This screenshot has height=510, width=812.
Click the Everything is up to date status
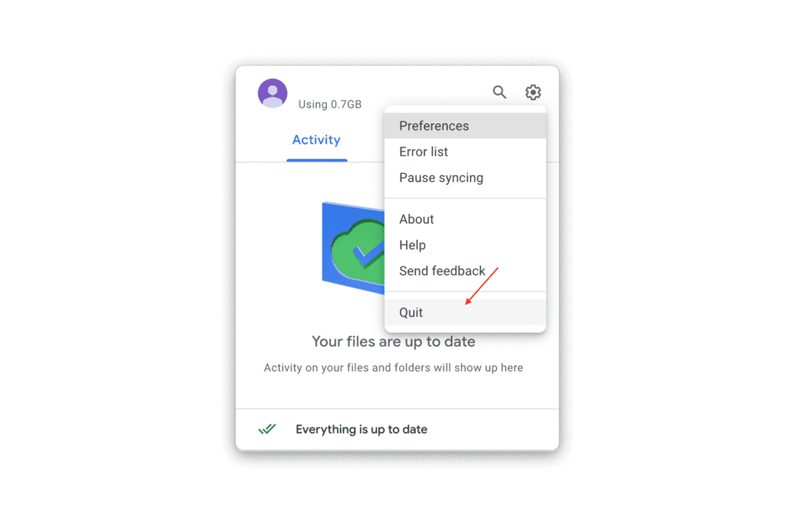[361, 429]
